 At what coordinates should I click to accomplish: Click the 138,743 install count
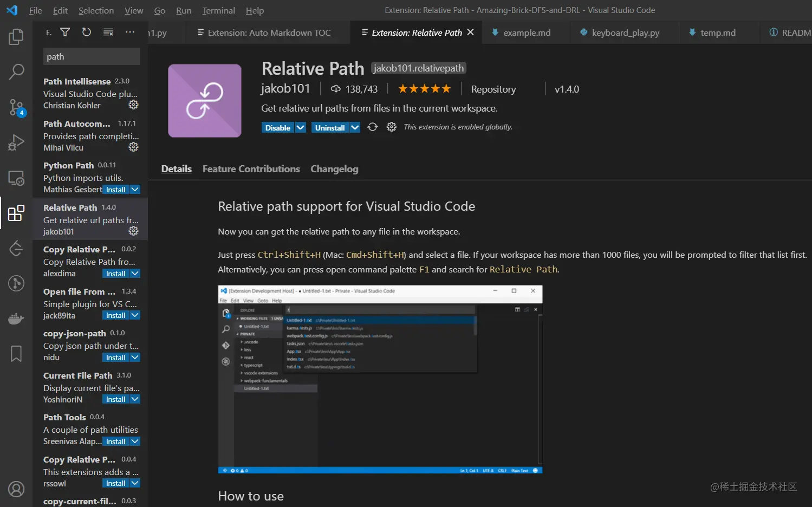click(x=354, y=89)
